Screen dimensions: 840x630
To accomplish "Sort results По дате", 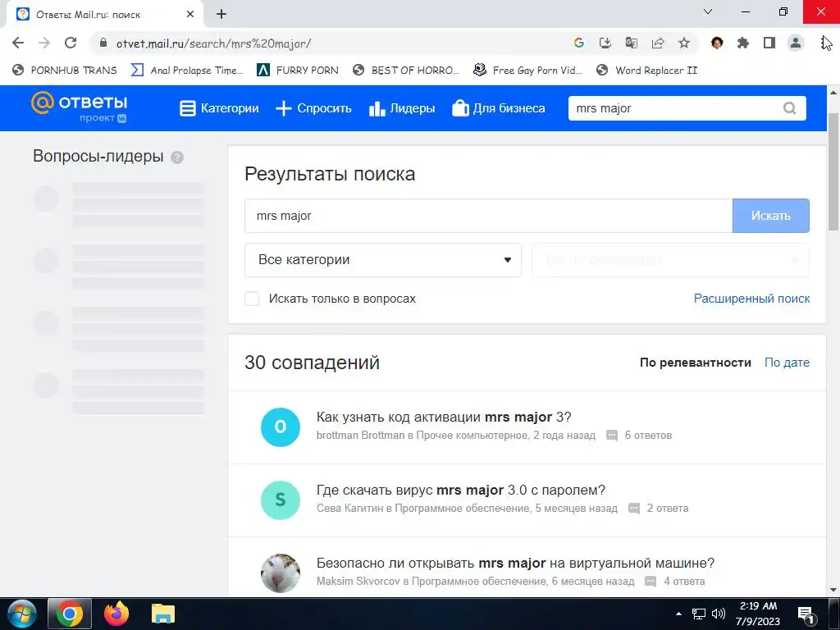I will pyautogui.click(x=787, y=363).
